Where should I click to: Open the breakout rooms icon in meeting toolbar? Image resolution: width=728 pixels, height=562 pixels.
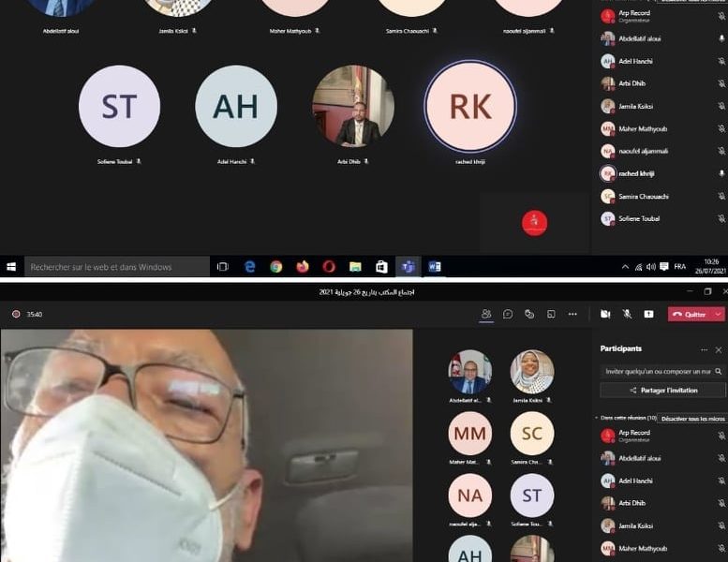(x=551, y=314)
